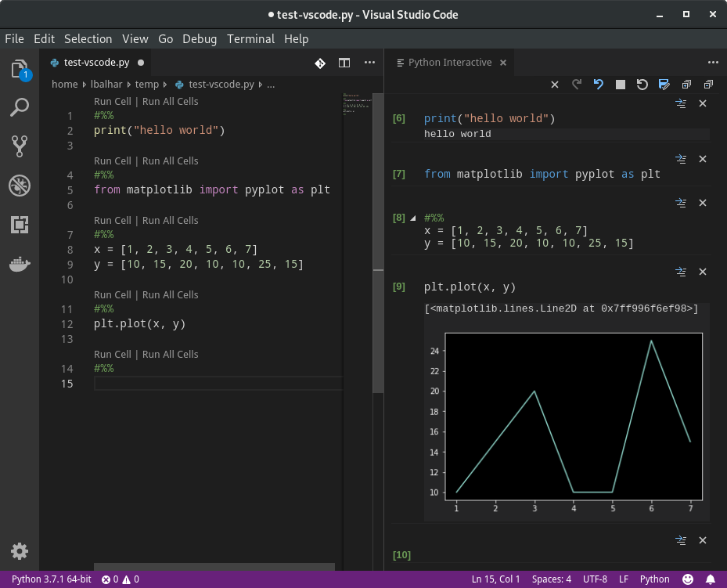The height and width of the screenshot is (588, 727).
Task: Change encoding via UTF-8 status item
Action: pos(595,579)
